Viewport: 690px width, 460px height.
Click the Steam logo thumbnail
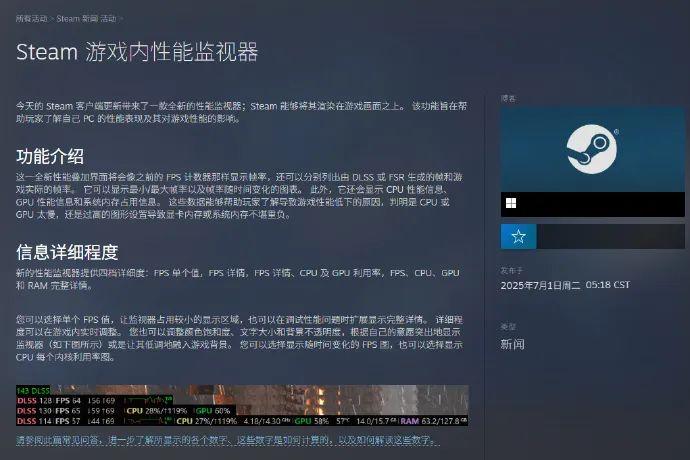point(592,148)
